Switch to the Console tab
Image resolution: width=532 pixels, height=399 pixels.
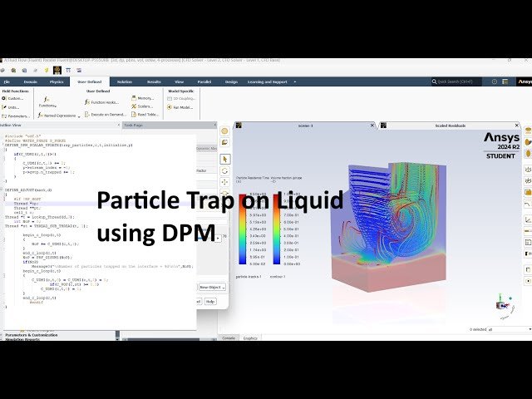point(229,338)
